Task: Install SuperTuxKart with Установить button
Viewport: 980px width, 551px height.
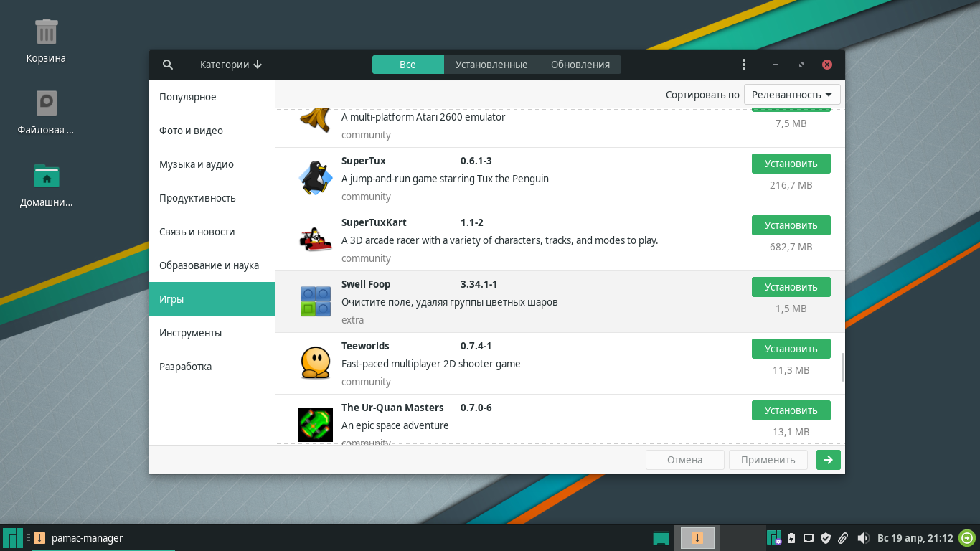Action: pyautogui.click(x=791, y=225)
